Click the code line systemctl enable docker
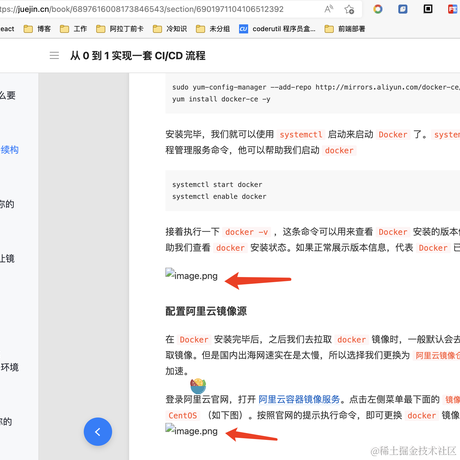Viewport: 460px width, 460px height. [219, 196]
